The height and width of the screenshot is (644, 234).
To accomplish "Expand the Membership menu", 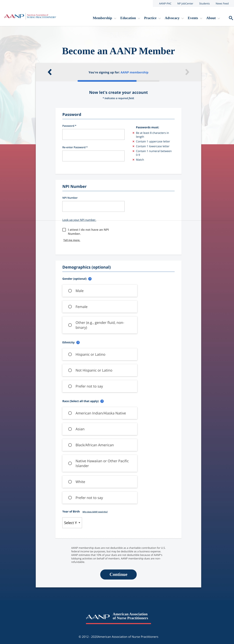I will click(104, 18).
